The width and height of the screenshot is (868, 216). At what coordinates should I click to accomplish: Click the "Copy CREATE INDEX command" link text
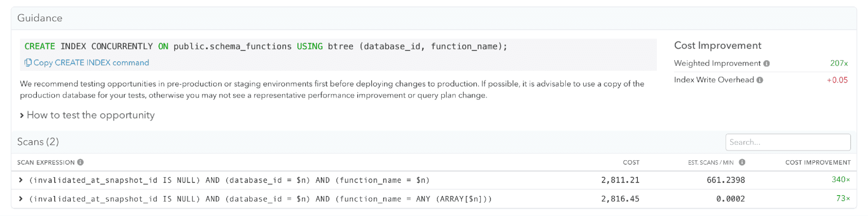[91, 63]
